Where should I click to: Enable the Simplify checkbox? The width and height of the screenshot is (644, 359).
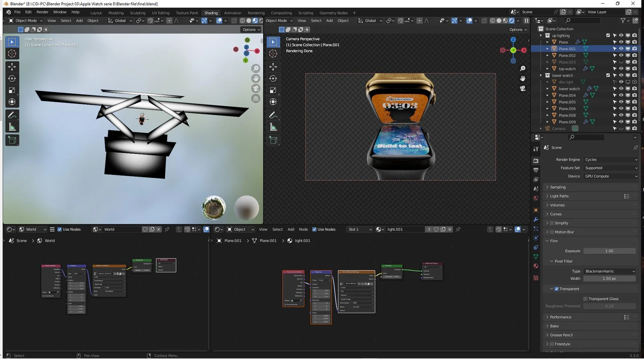[x=552, y=223]
